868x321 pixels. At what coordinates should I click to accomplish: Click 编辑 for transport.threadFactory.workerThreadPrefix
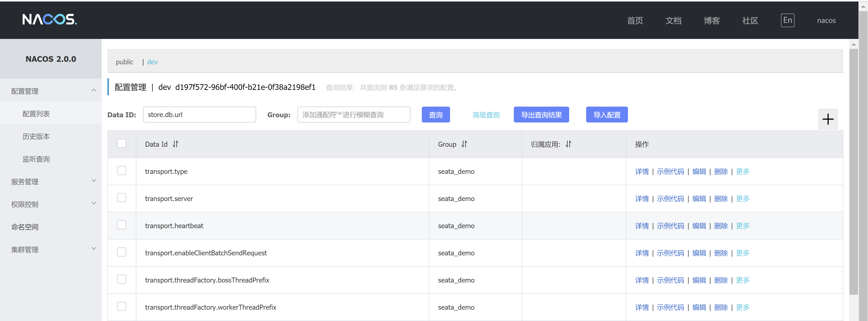coord(699,307)
